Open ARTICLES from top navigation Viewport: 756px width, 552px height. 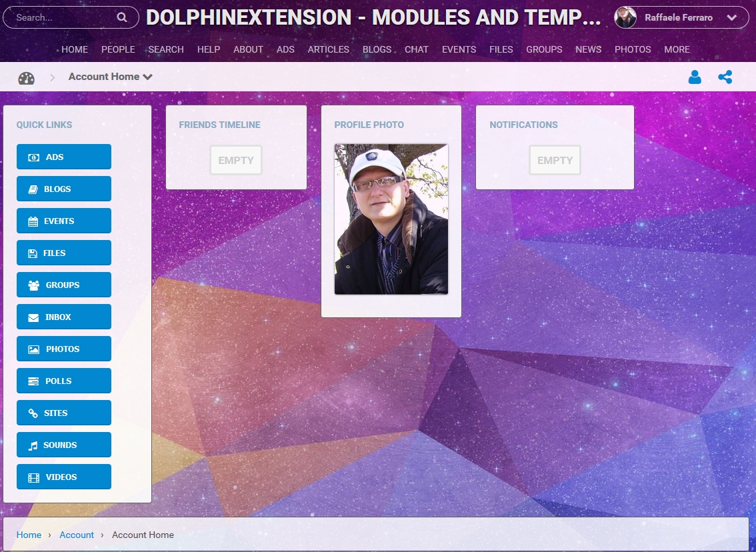coord(328,49)
